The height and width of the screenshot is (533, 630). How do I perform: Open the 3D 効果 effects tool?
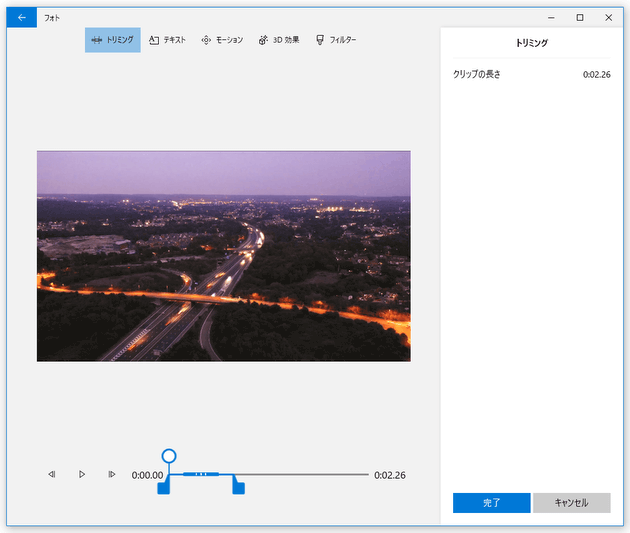[278, 40]
